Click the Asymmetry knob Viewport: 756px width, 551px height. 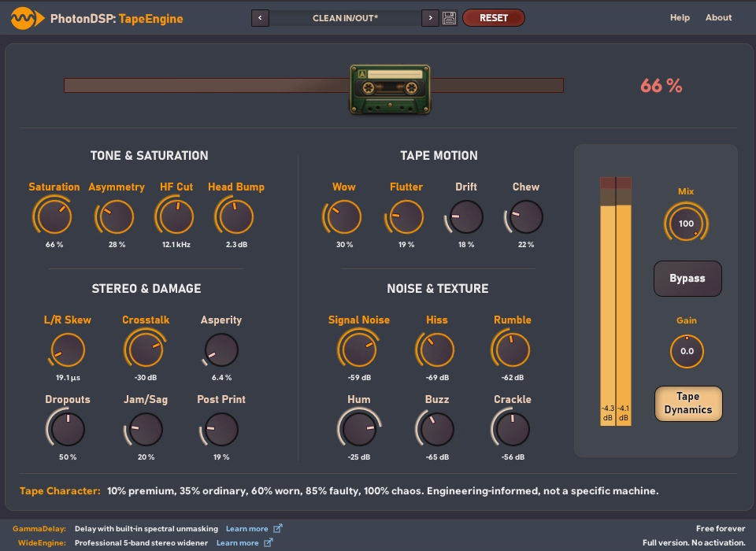point(117,217)
